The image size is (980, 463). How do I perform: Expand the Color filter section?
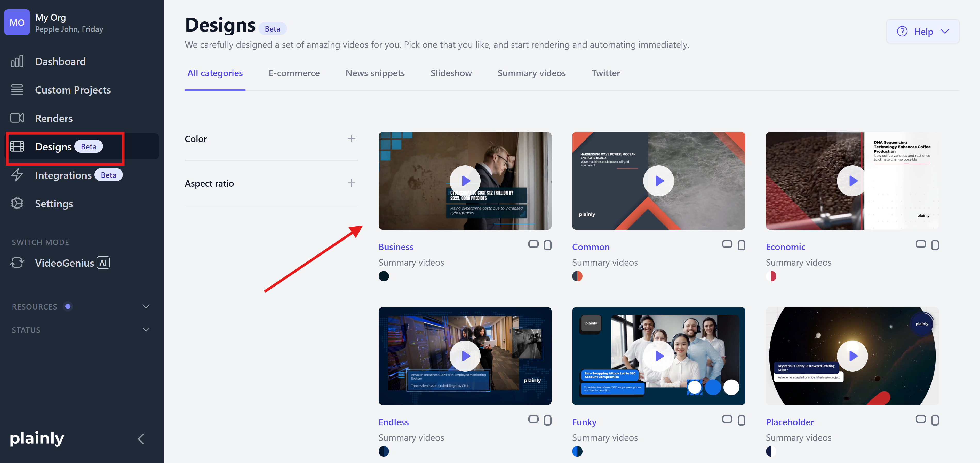pos(351,138)
